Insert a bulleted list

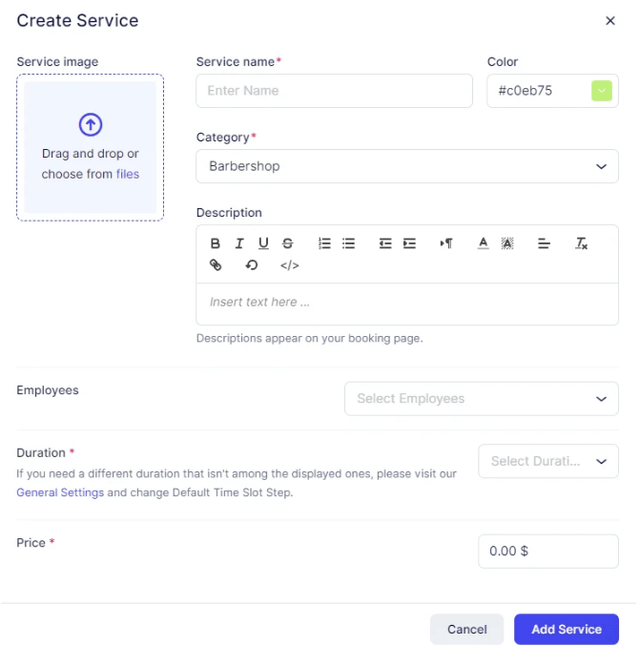click(349, 244)
